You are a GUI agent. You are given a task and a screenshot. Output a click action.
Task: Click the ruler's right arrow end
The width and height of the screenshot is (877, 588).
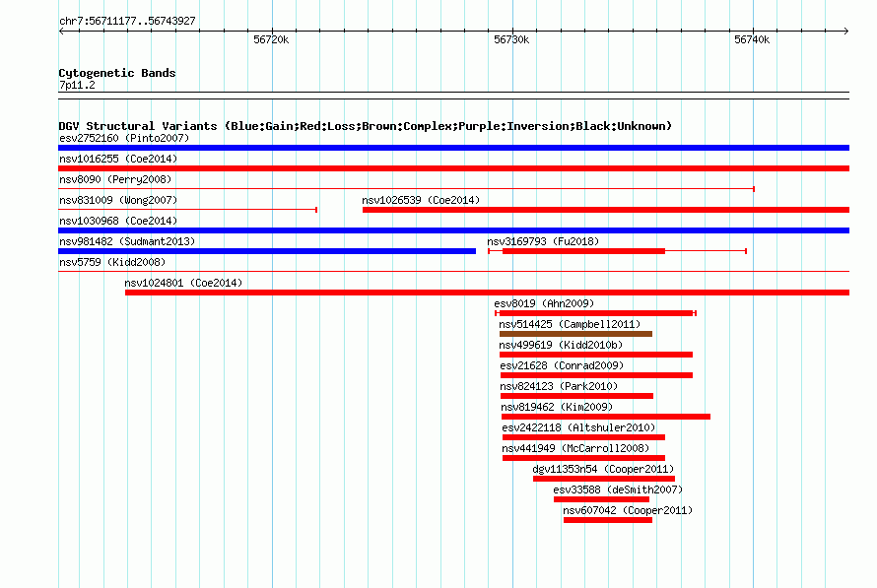(846, 31)
